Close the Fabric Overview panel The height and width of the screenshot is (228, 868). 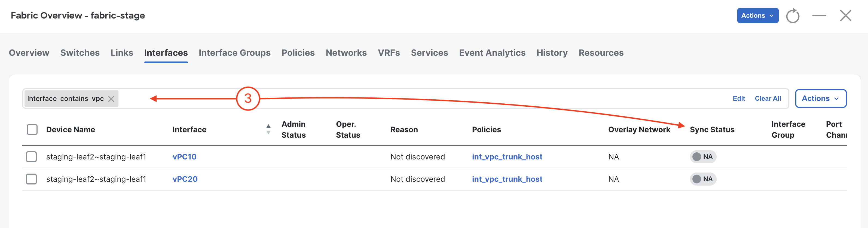pos(845,16)
